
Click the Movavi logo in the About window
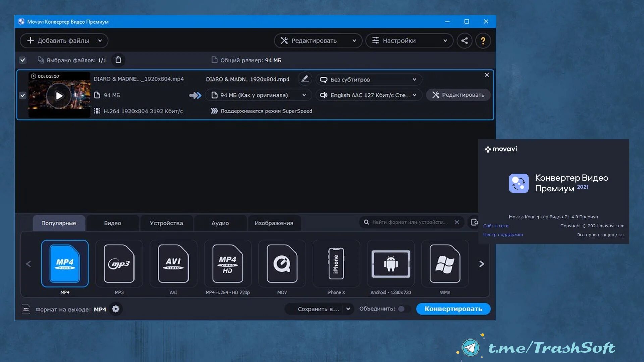[501, 149]
